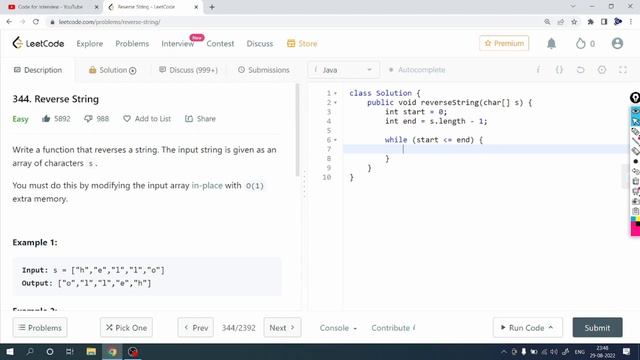This screenshot has height=360, width=640.
Task: Click the thumbs up like icon
Action: (46, 119)
